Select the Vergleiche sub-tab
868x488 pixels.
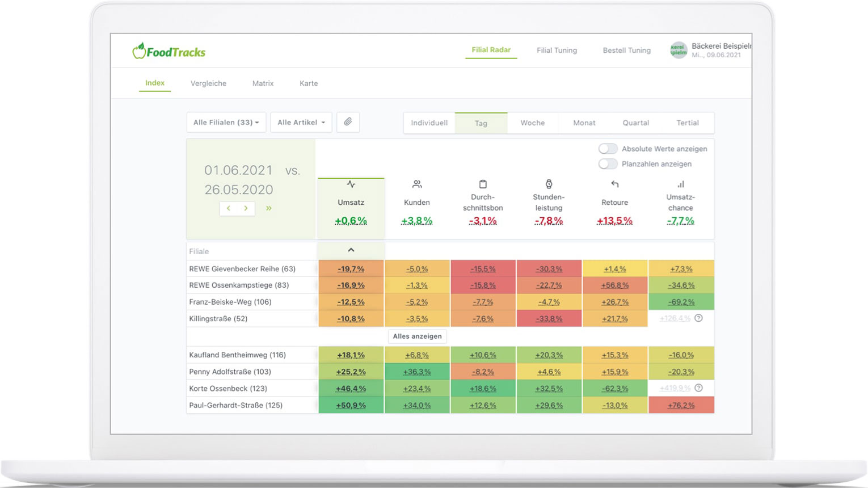[208, 83]
